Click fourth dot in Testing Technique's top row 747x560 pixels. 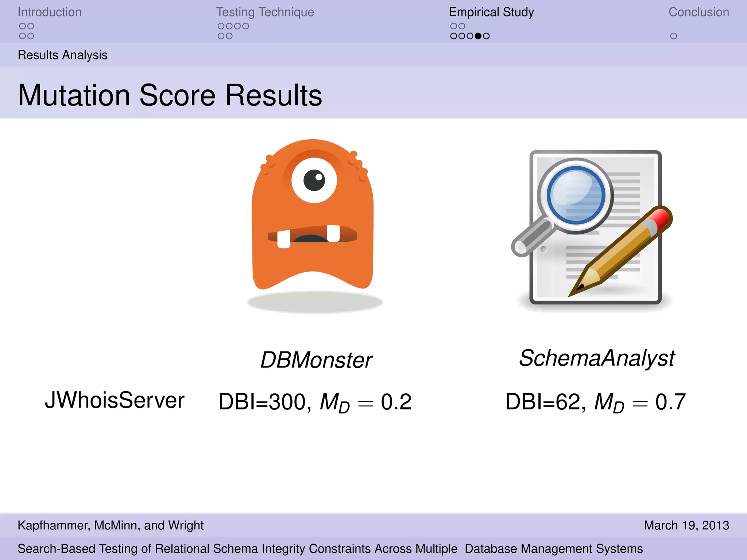[245, 26]
